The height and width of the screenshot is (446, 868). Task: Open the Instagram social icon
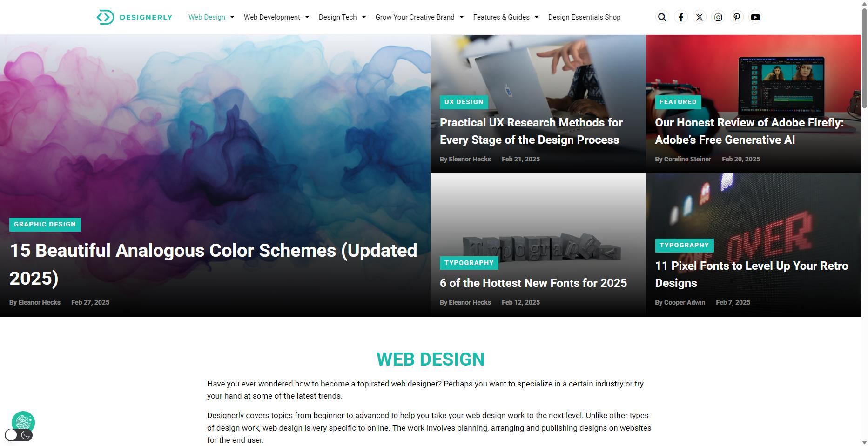pos(718,17)
